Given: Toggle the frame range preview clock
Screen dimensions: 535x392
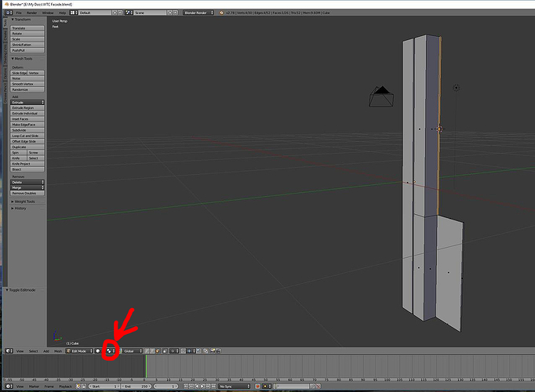Looking at the screenshot, I should 78,387.
